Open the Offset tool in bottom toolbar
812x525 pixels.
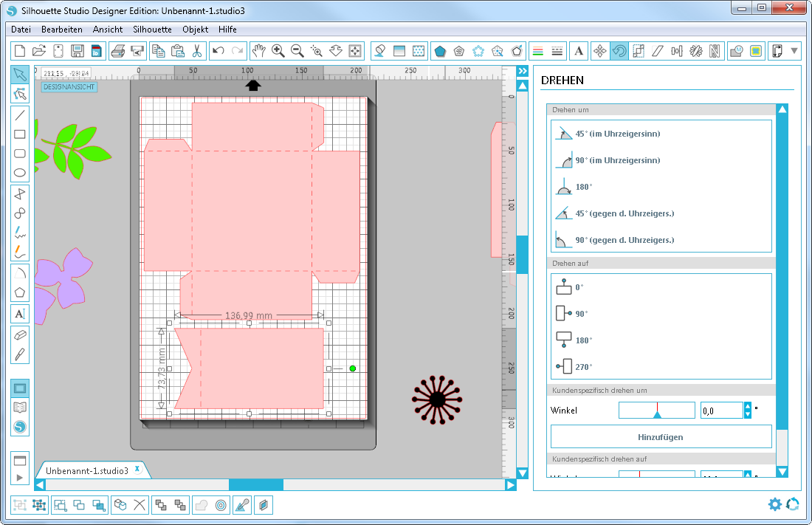(x=221, y=505)
